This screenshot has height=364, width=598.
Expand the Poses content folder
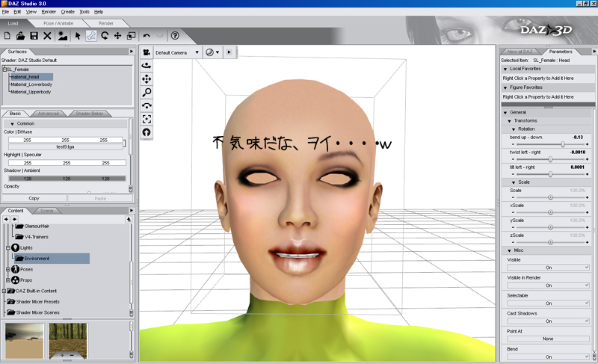click(7, 270)
